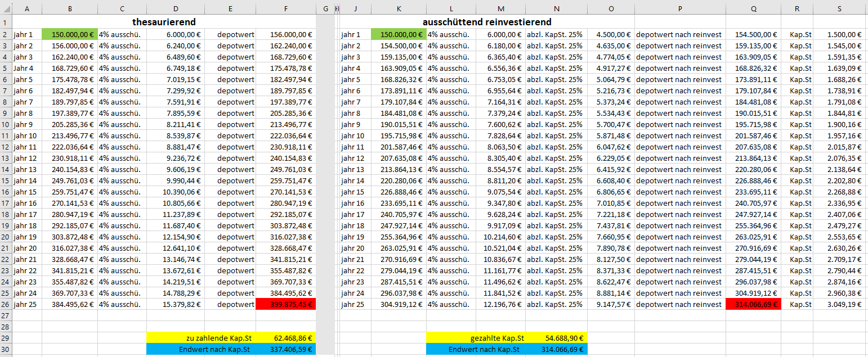The image size is (868, 357).
Task: Select cell 222.036,64 € in column F
Action: 286,135
